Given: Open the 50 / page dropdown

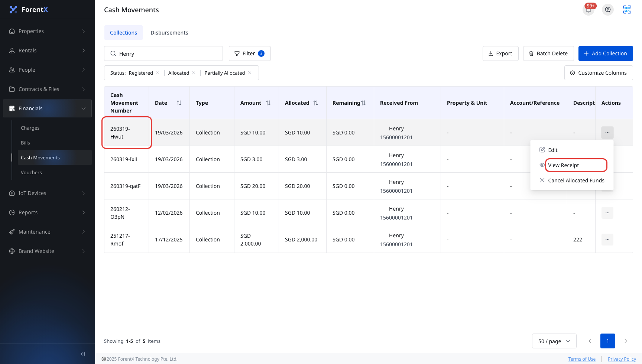Looking at the screenshot, I should click(x=554, y=341).
